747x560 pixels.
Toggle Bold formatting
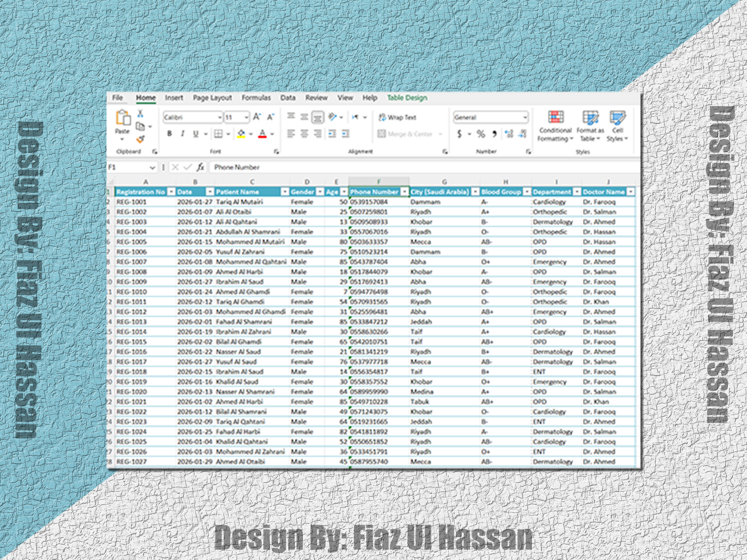click(x=170, y=134)
